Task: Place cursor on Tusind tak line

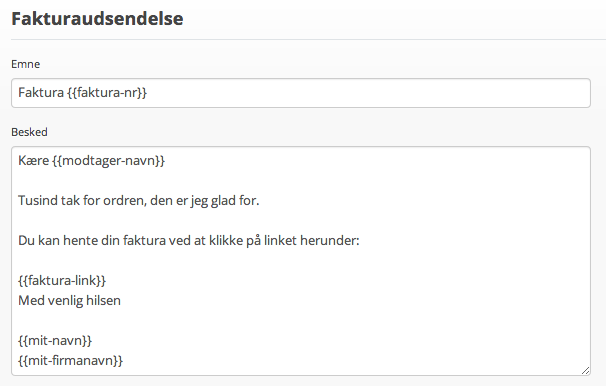Action: 139,201
